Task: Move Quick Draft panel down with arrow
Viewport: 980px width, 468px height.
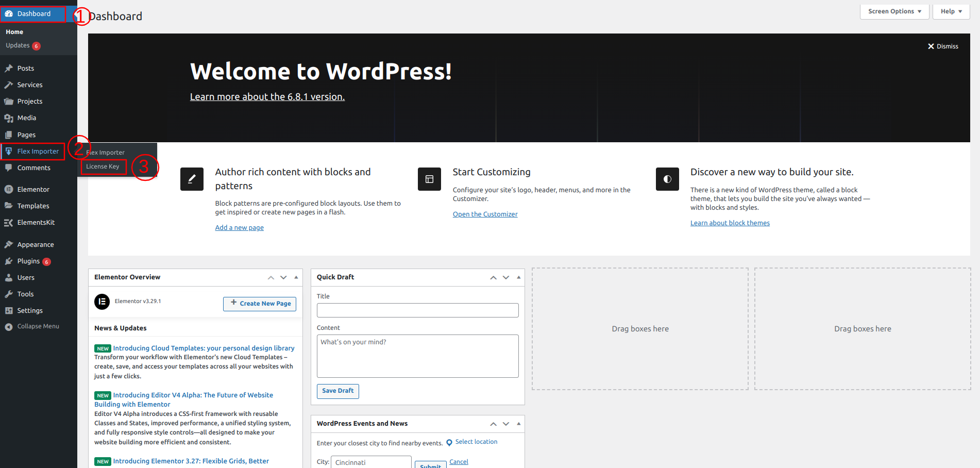Action: tap(506, 277)
